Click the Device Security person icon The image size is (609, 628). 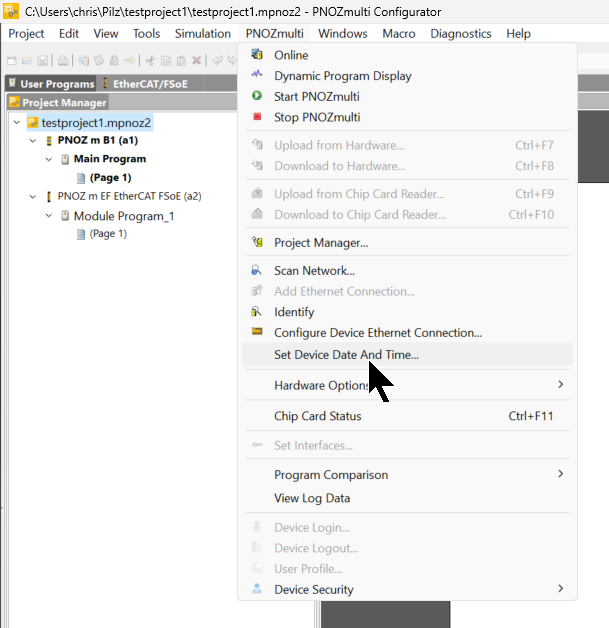[x=257, y=588]
